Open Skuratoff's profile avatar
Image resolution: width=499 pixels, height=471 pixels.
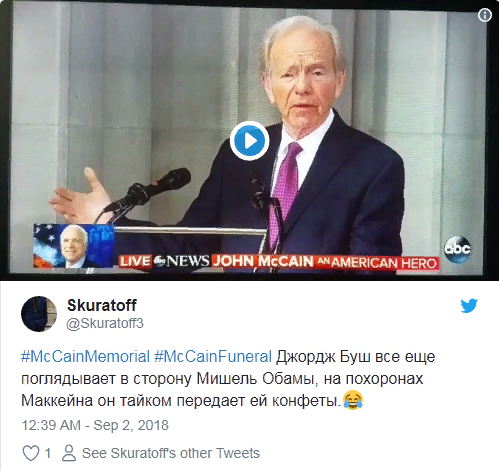[x=39, y=314]
